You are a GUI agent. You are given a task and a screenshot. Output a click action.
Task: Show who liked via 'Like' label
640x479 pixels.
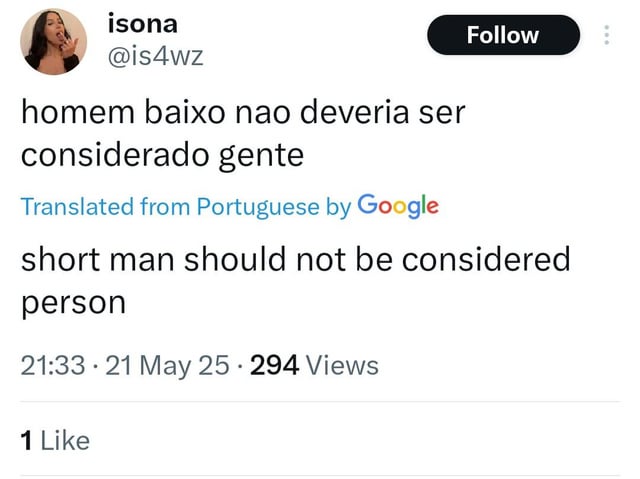tap(65, 441)
